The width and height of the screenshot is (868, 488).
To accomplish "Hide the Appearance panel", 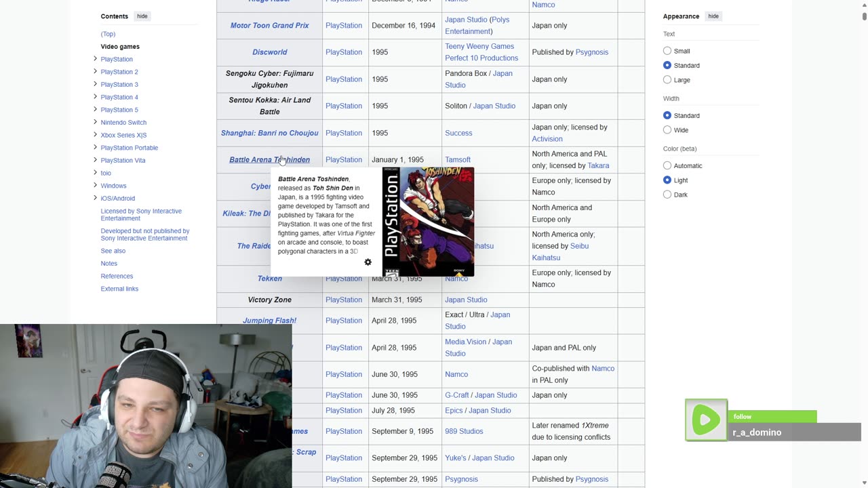I will [x=713, y=16].
